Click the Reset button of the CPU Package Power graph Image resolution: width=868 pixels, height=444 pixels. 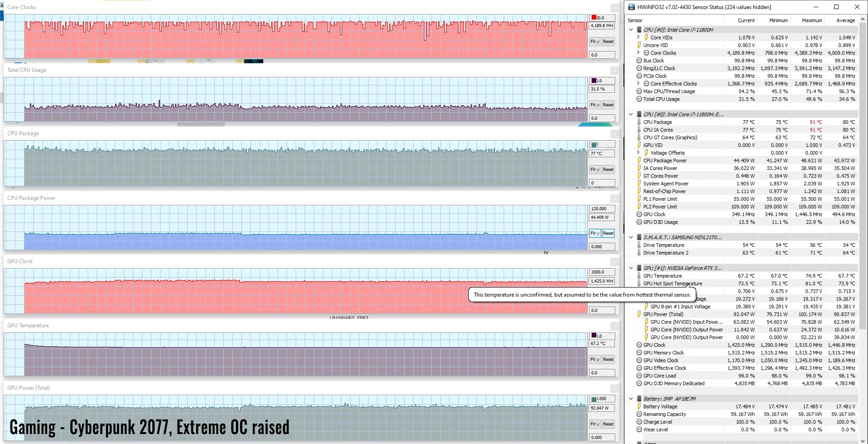pyautogui.click(x=609, y=233)
